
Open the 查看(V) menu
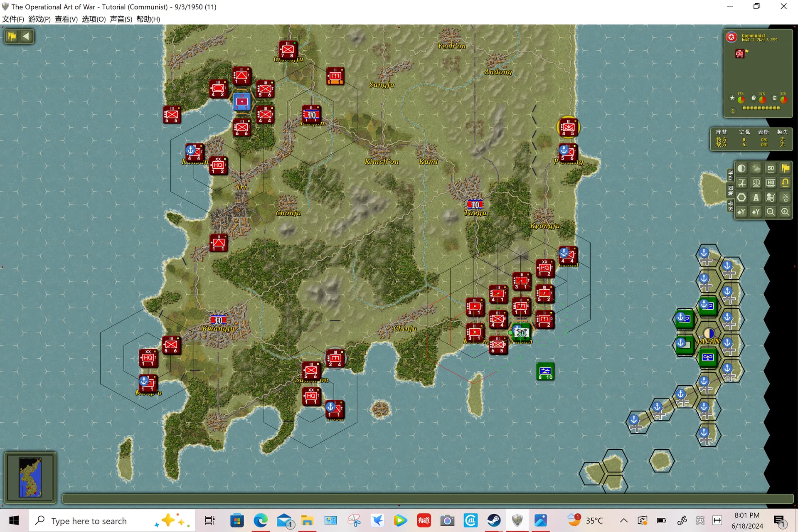click(x=66, y=19)
